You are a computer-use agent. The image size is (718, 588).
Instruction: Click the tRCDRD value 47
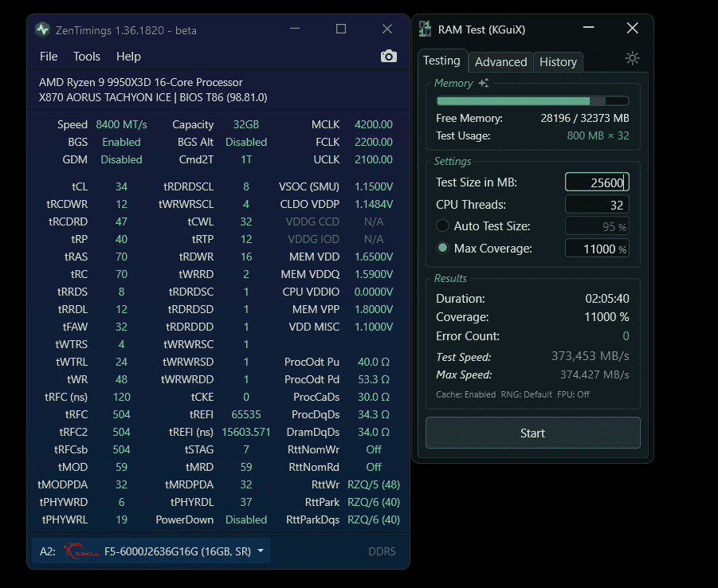tap(121, 221)
